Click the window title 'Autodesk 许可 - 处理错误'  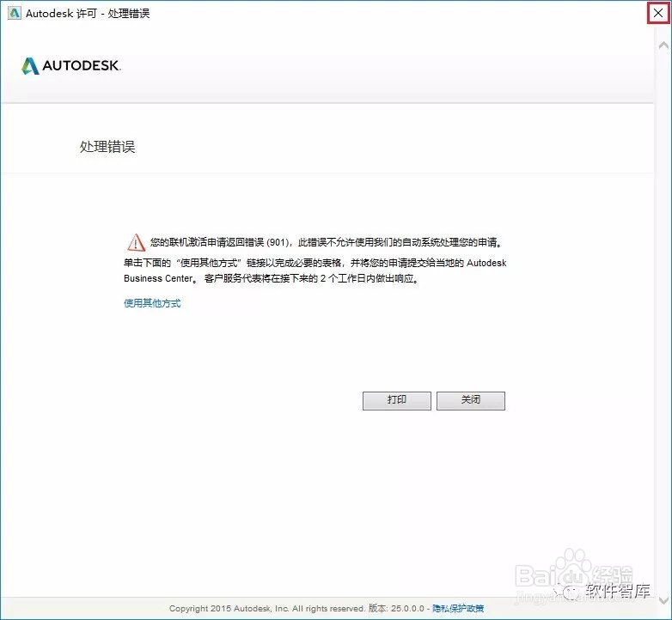(88, 13)
